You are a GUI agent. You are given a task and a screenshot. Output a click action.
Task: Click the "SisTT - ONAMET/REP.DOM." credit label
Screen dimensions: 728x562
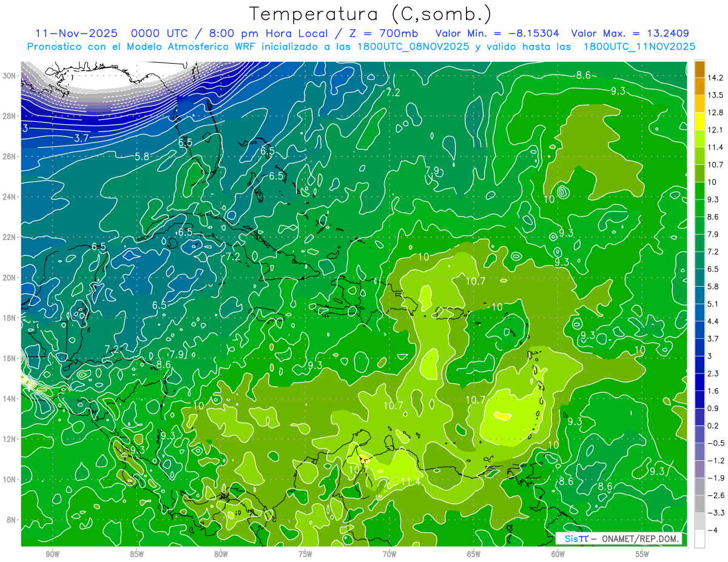(x=619, y=539)
